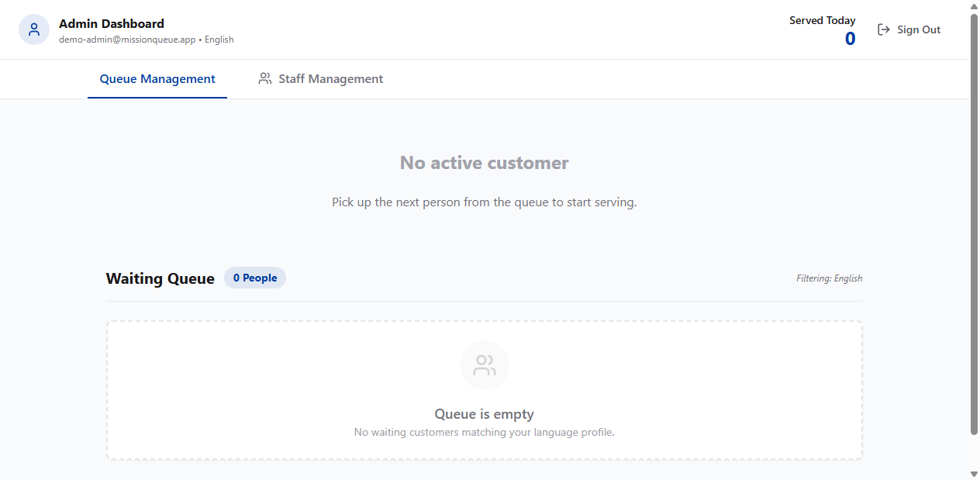980x480 pixels.
Task: Click the pick up next person hint text
Action: click(484, 202)
